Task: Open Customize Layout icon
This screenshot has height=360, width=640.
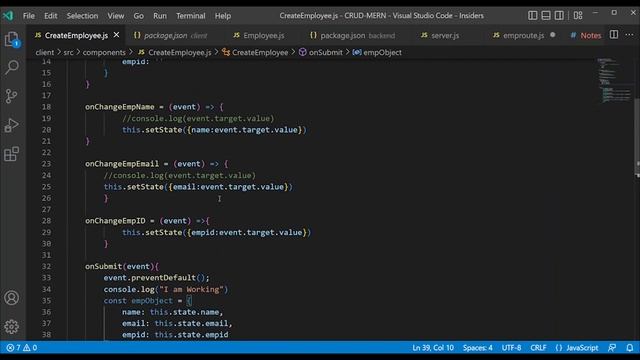Action: (x=578, y=16)
